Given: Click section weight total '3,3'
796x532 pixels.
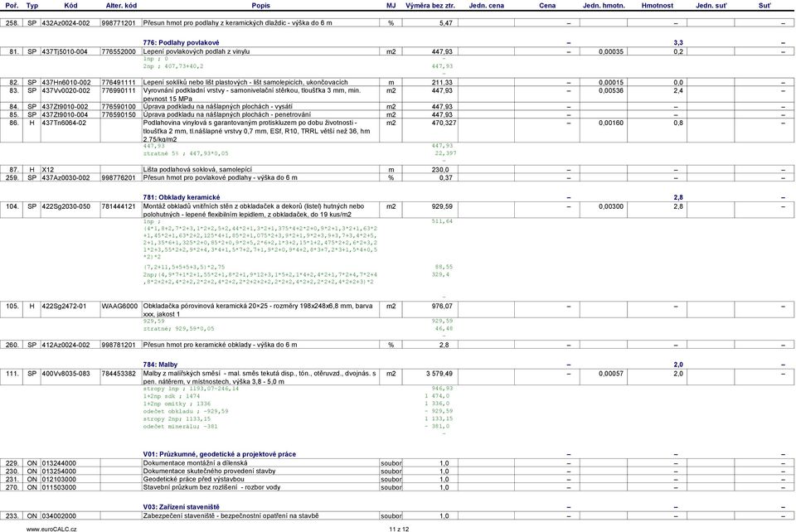Looking at the screenshot, I should (678, 43).
